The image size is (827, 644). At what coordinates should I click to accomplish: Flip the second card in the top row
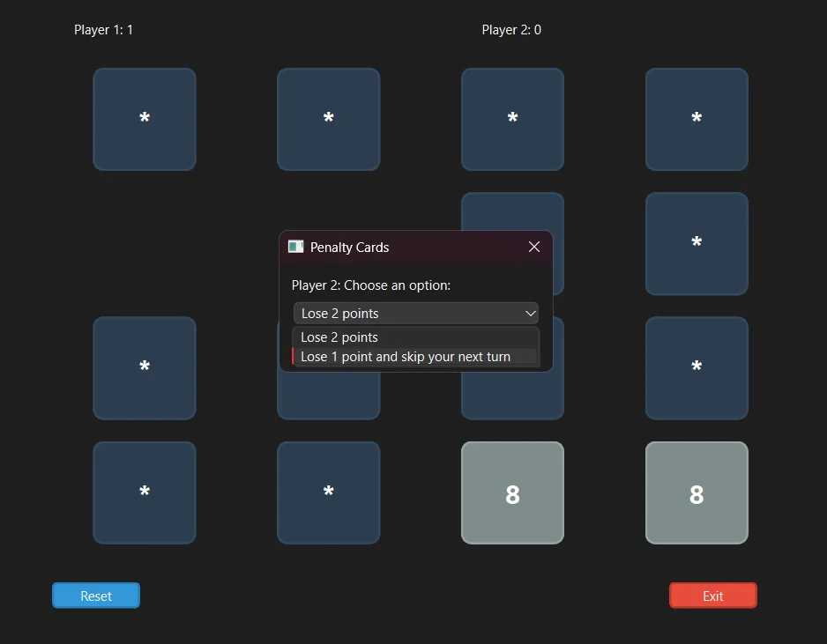[x=328, y=118]
